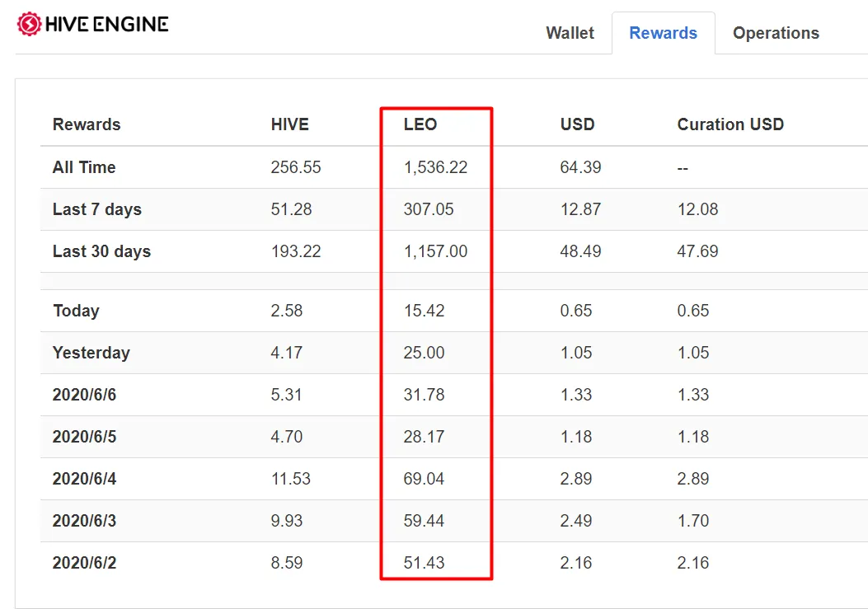The image size is (868, 609).
Task: Click the Rewards column header
Action: click(x=87, y=124)
